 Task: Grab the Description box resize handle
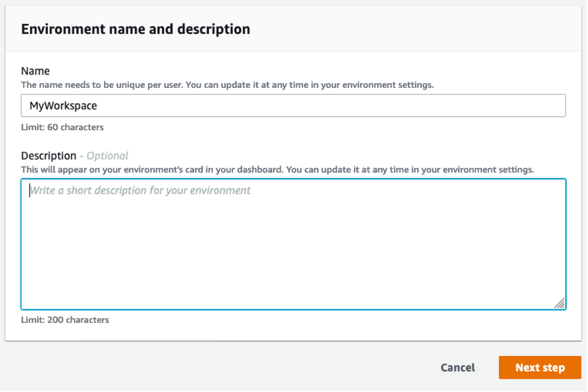click(x=559, y=304)
